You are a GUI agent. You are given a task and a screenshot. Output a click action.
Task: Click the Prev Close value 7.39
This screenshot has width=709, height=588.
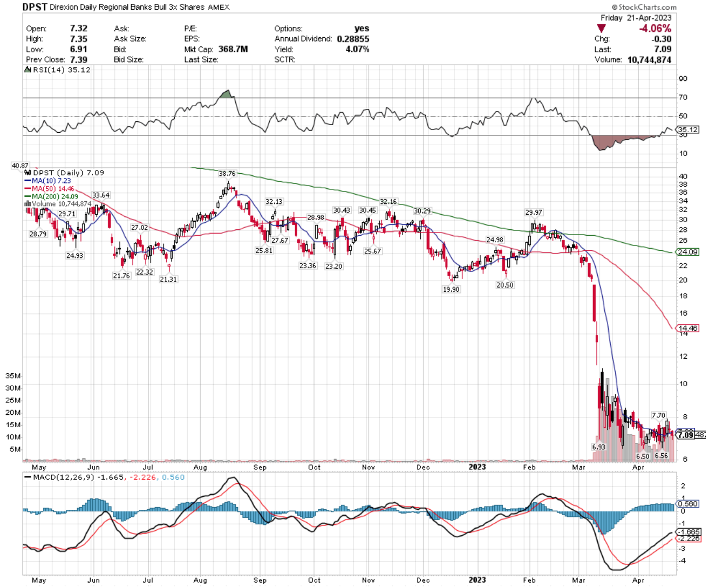[x=78, y=59]
